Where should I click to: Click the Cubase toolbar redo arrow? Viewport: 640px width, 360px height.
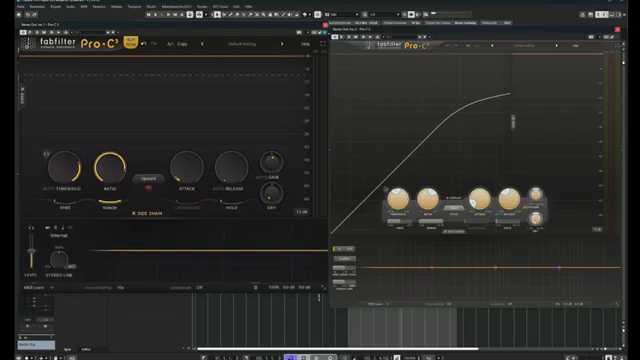click(35, 15)
